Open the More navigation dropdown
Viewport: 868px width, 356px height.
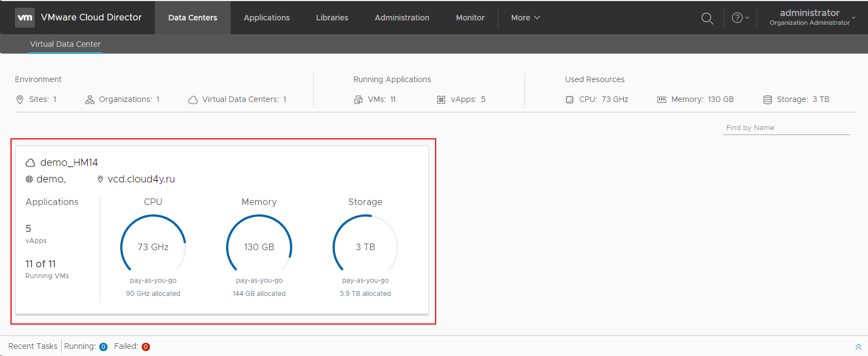pos(526,18)
